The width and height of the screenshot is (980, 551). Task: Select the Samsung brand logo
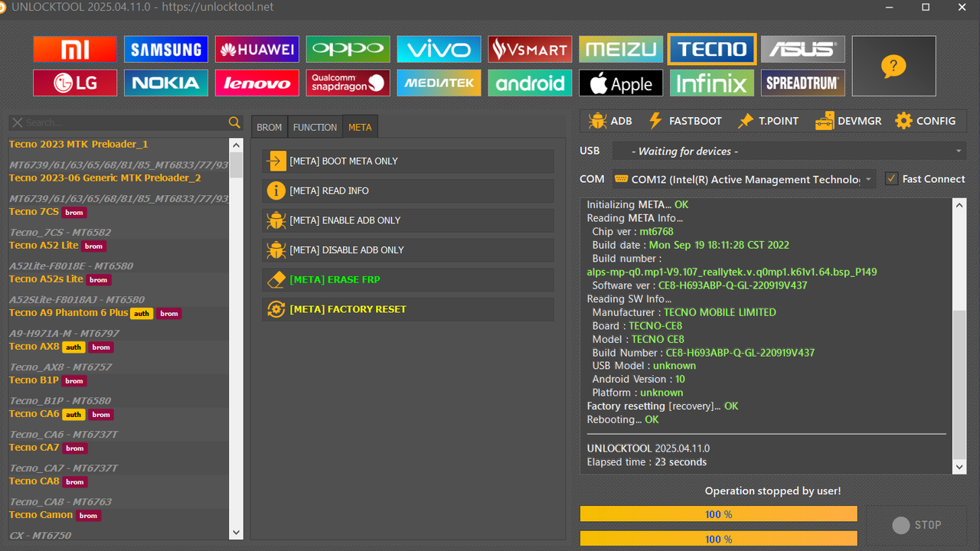[x=166, y=50]
